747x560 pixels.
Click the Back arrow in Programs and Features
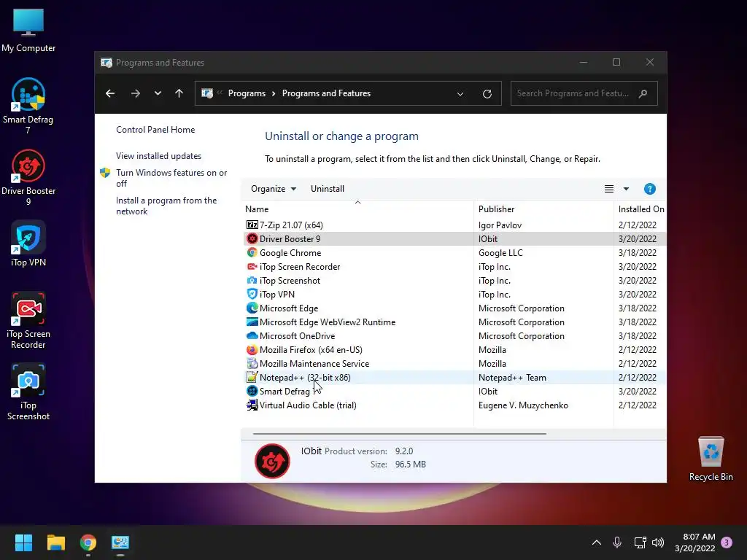pyautogui.click(x=110, y=93)
